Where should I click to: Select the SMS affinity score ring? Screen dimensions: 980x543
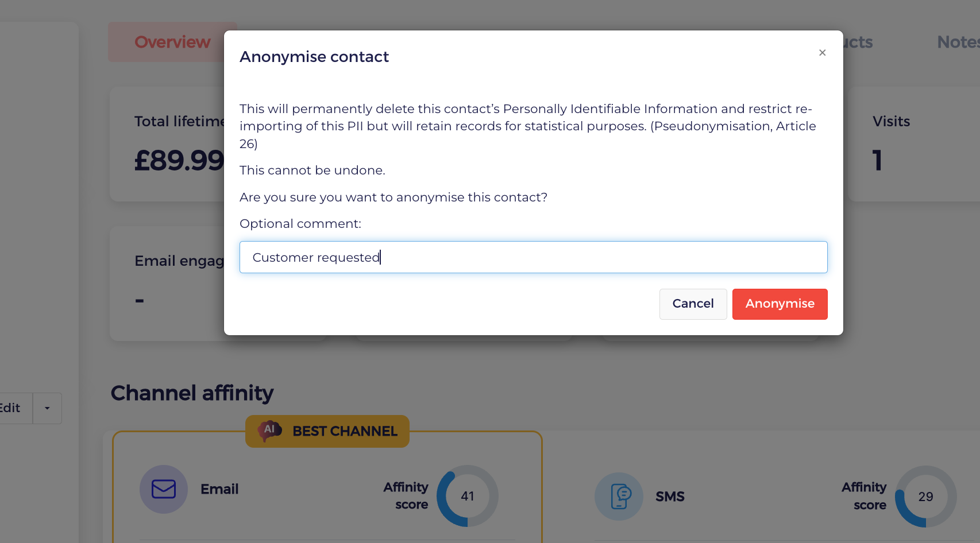coord(925,497)
